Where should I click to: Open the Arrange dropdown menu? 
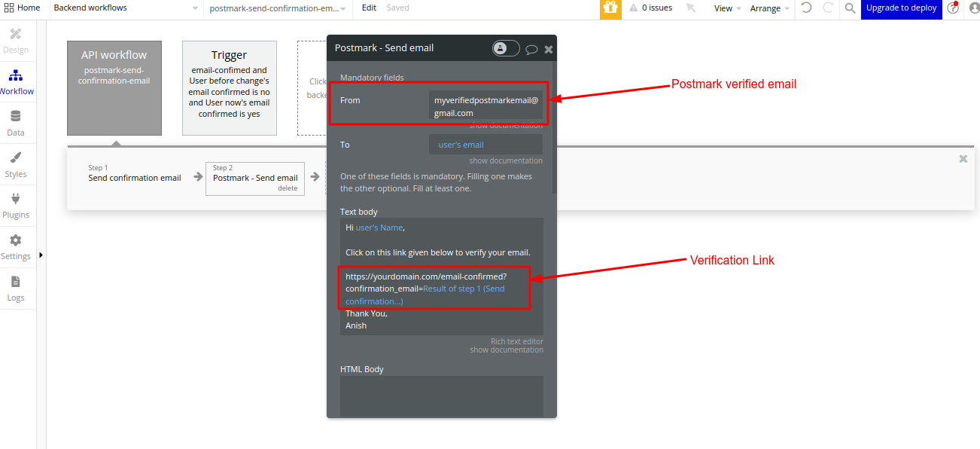(770, 8)
